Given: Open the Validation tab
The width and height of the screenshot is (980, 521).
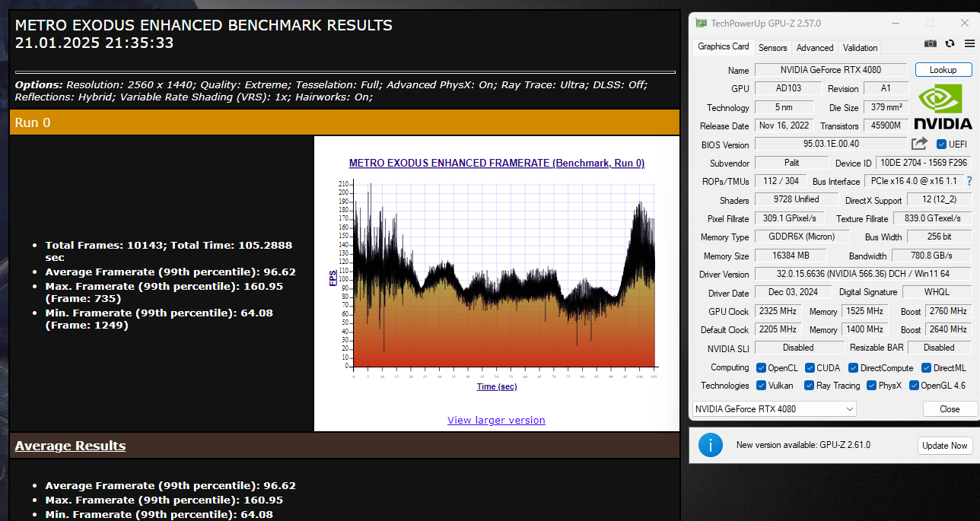Looking at the screenshot, I should (x=860, y=47).
